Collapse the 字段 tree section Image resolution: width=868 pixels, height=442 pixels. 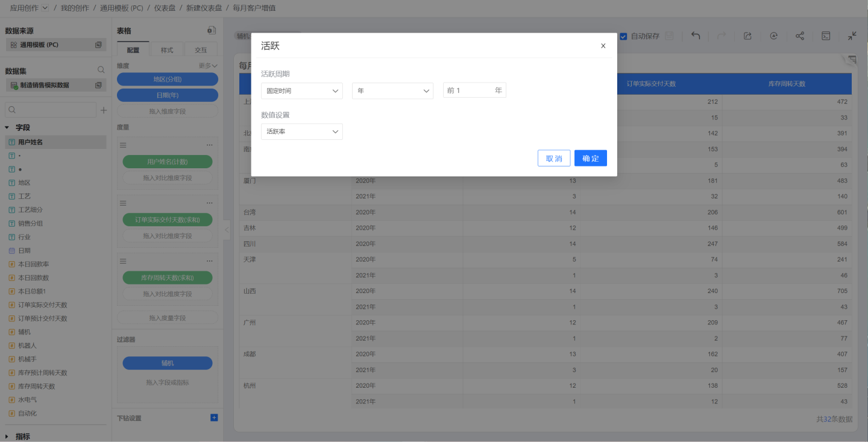[7, 128]
